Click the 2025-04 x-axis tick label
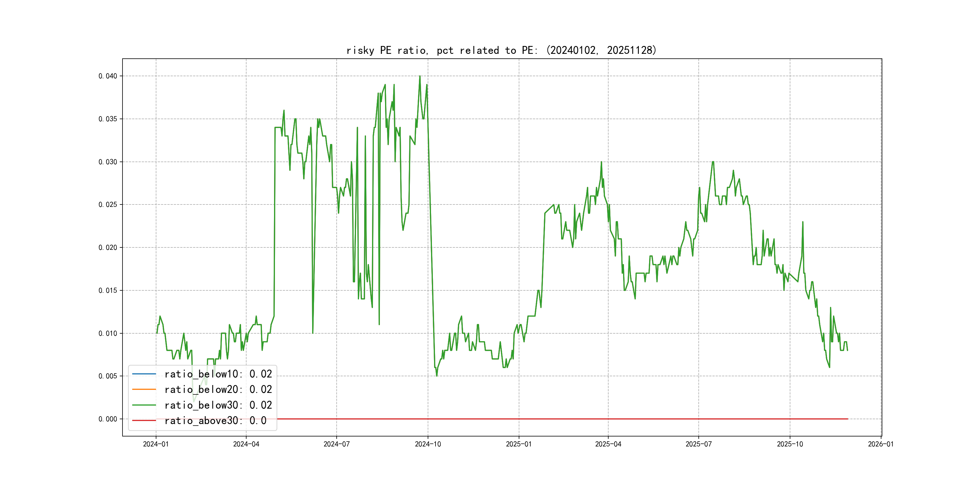The height and width of the screenshot is (490, 980). tap(608, 444)
